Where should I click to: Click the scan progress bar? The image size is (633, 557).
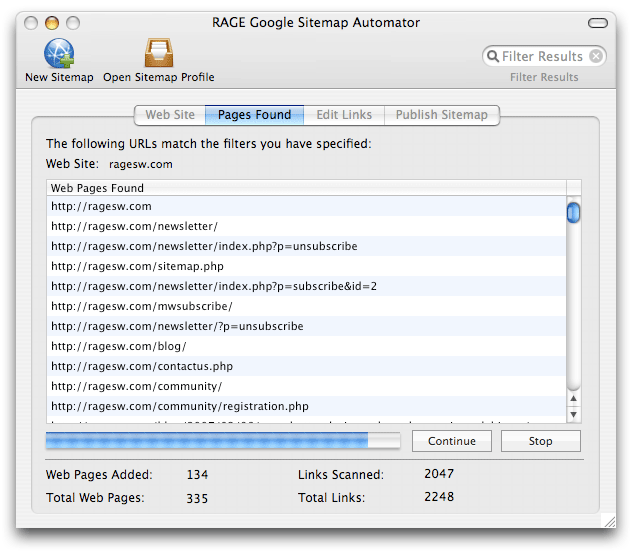tap(223, 440)
